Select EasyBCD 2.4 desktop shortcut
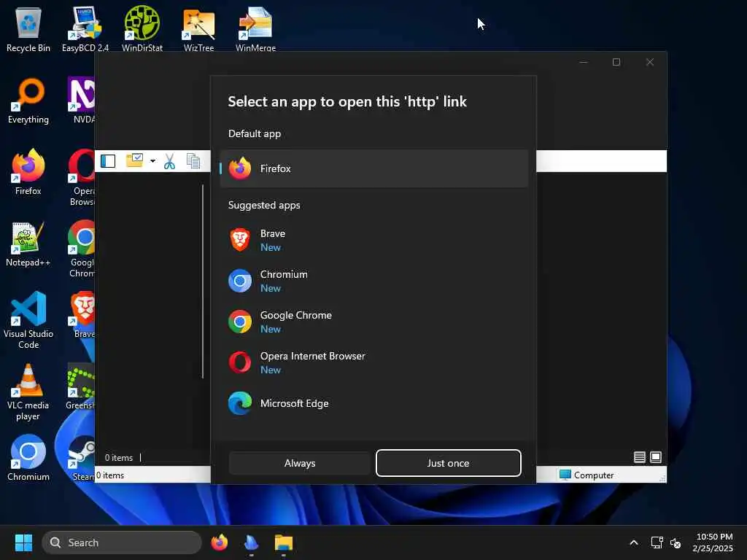Screen dimensions: 747x560 (x=85, y=29)
